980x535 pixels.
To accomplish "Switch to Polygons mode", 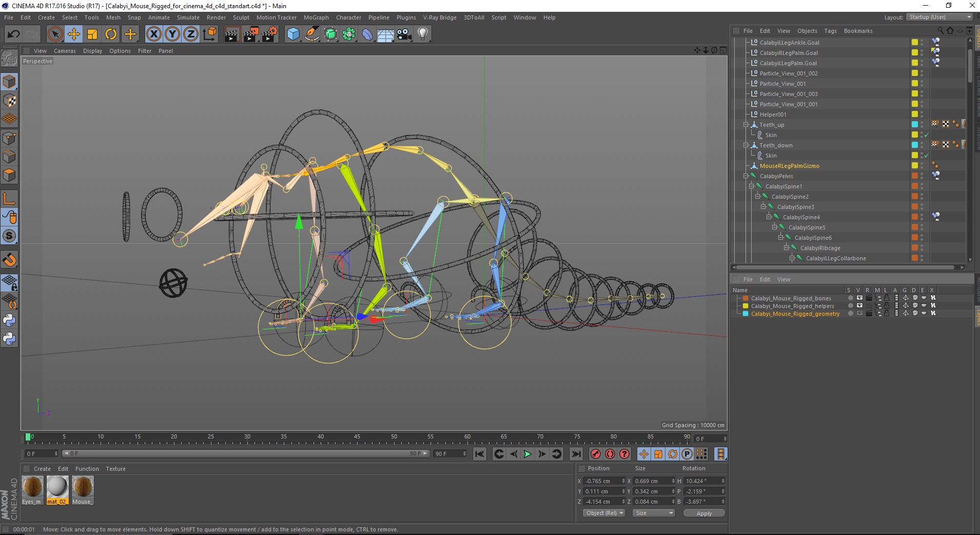I will pos(9,175).
